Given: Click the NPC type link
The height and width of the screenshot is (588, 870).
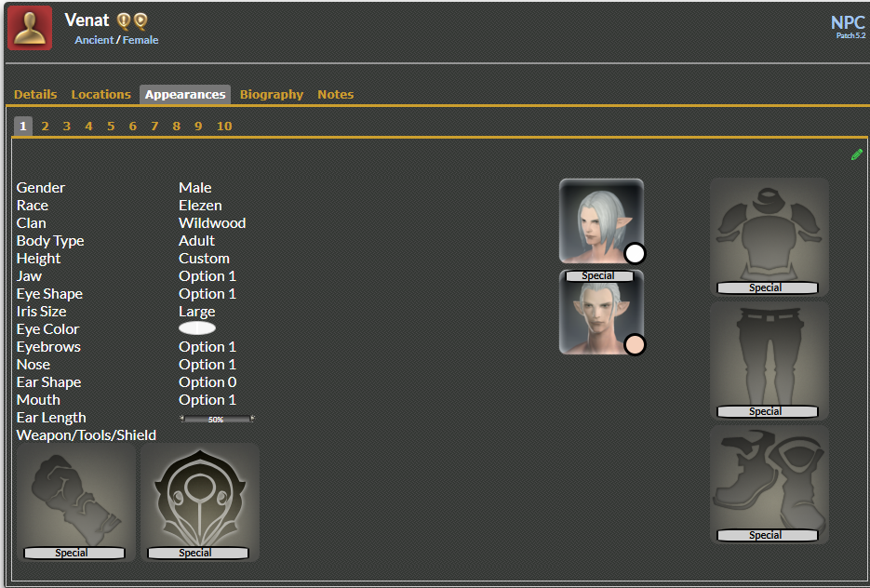Looking at the screenshot, I should coord(848,22).
